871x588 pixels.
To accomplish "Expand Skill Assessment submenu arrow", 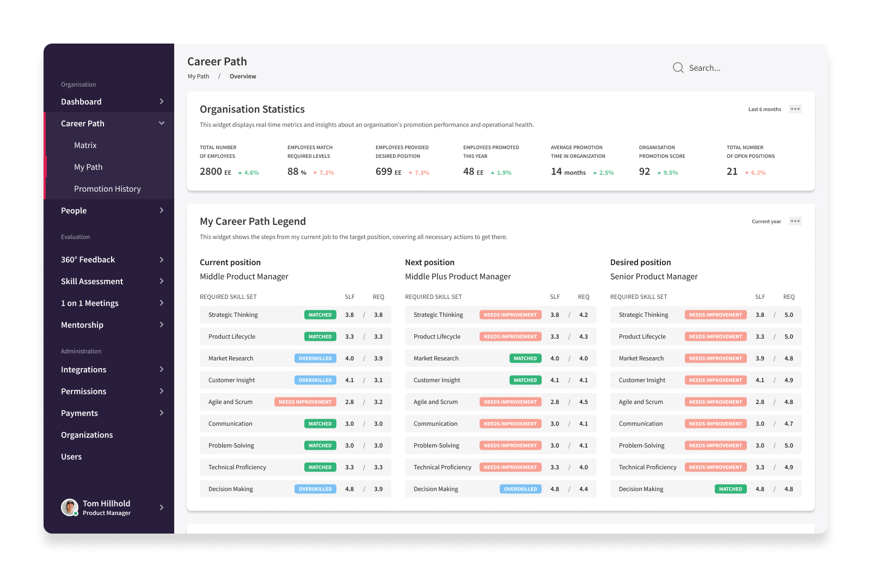I will 162,281.
